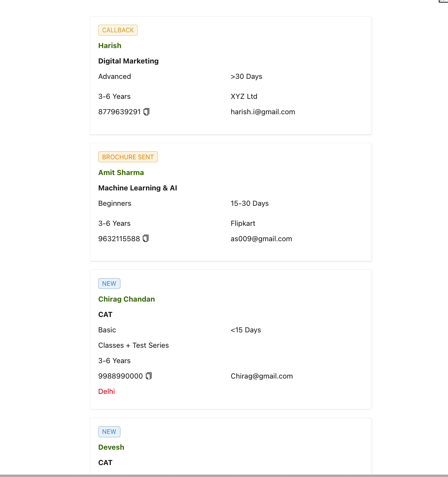Viewport: 448px width, 477px height.
Task: Click phone number 8779639291
Action: tap(119, 112)
